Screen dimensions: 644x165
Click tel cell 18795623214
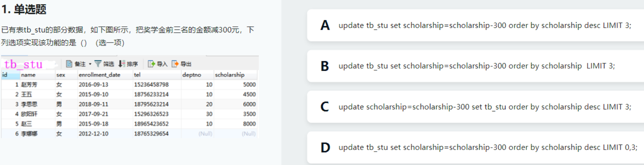[x=151, y=104]
